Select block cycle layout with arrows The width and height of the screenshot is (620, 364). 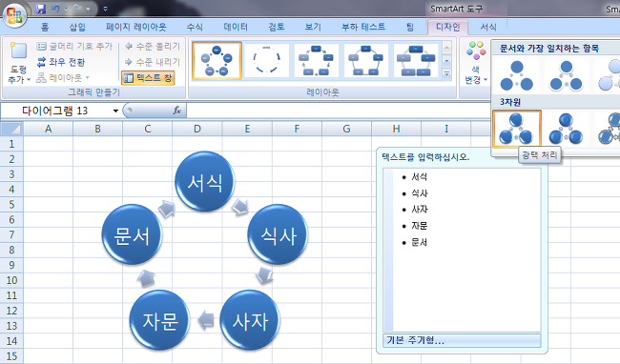click(317, 61)
